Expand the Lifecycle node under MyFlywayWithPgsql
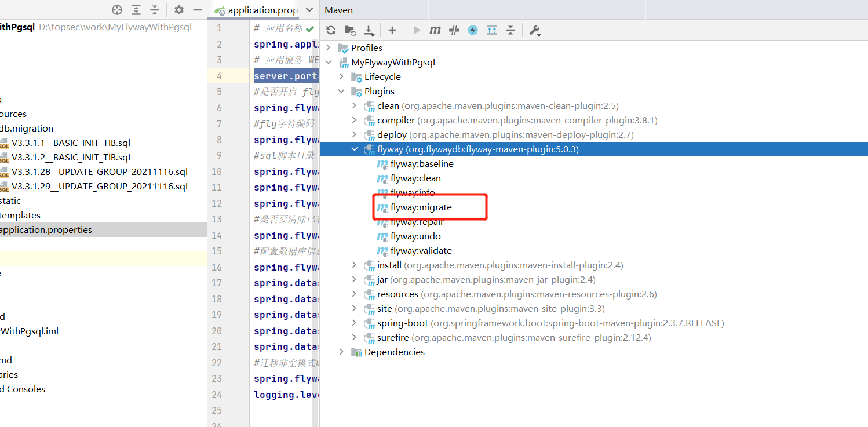 (342, 76)
